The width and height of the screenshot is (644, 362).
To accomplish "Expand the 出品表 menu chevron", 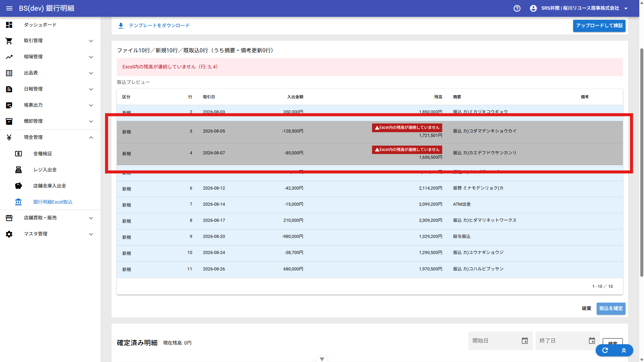I will [91, 73].
